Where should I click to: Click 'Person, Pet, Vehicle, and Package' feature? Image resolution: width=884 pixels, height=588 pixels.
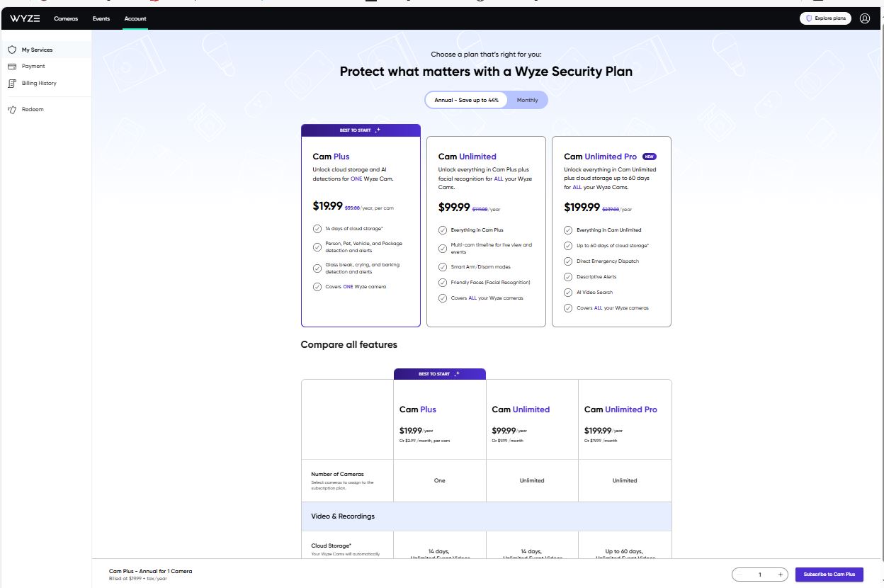pyautogui.click(x=363, y=247)
